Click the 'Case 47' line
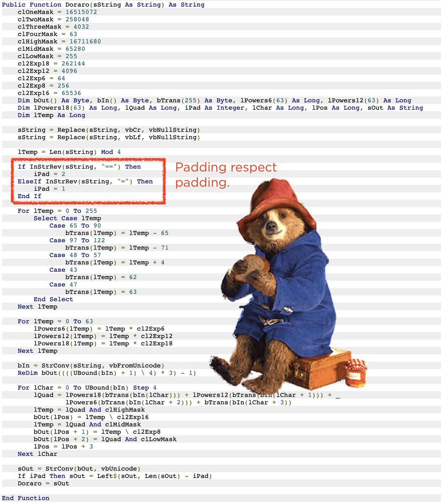 (63, 284)
